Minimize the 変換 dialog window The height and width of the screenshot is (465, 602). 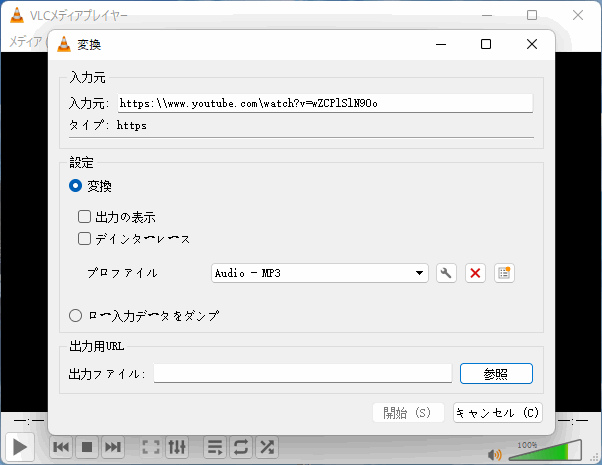(441, 44)
